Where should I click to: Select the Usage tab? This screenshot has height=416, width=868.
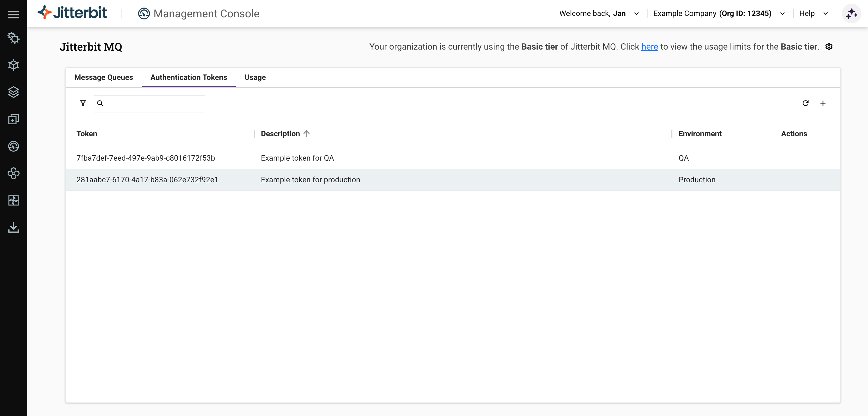tap(255, 77)
